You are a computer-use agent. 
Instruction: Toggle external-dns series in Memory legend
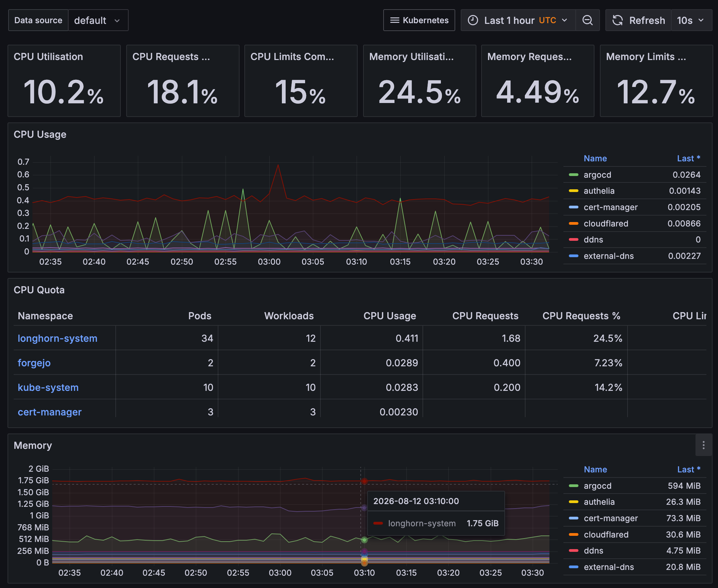608,567
